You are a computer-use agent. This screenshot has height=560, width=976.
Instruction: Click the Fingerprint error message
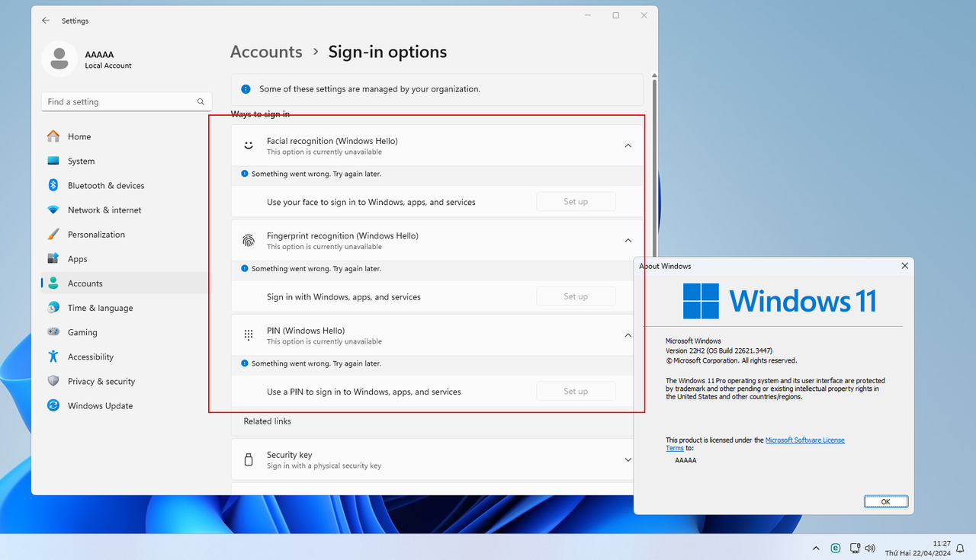coord(316,268)
